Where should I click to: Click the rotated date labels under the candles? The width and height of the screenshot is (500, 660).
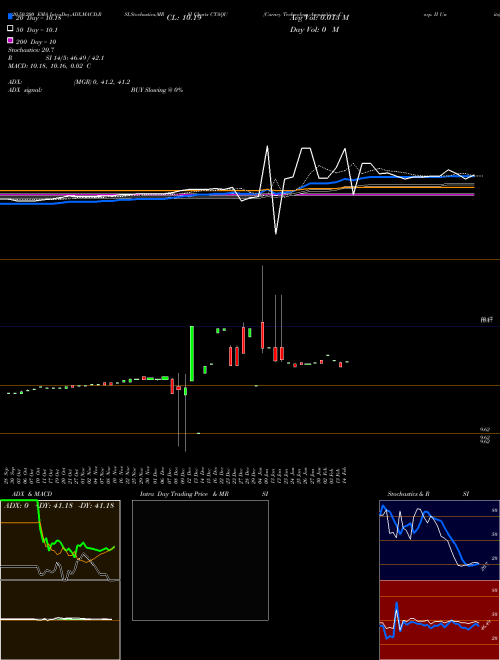177,475
